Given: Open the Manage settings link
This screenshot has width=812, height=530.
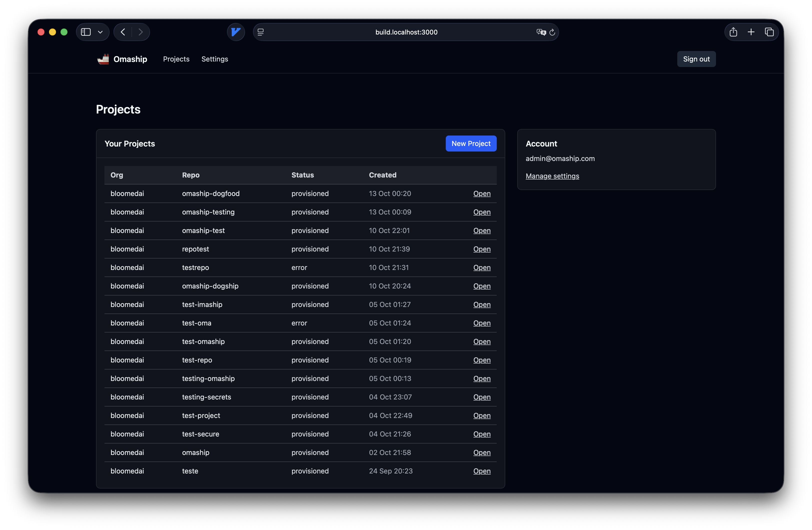Looking at the screenshot, I should coord(552,176).
